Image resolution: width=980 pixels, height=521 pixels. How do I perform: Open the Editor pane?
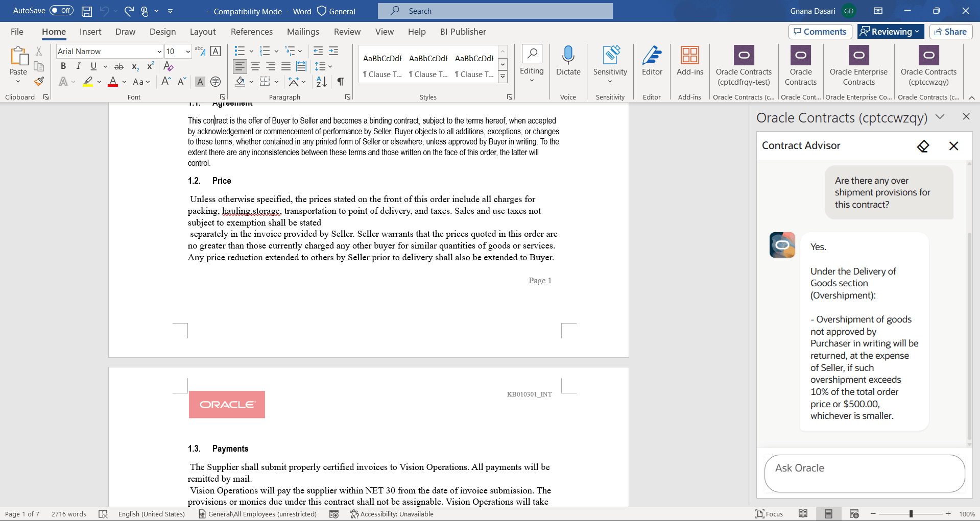652,61
